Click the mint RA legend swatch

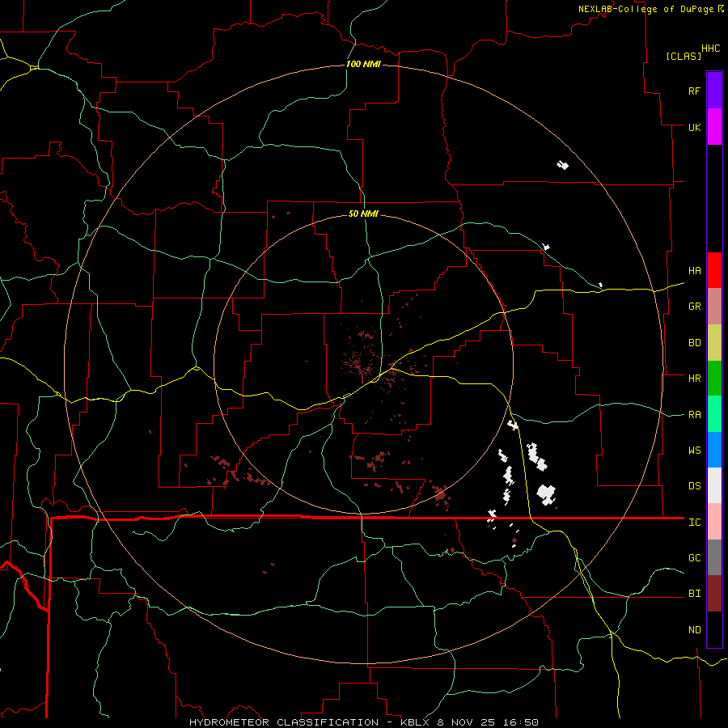pyautogui.click(x=714, y=414)
